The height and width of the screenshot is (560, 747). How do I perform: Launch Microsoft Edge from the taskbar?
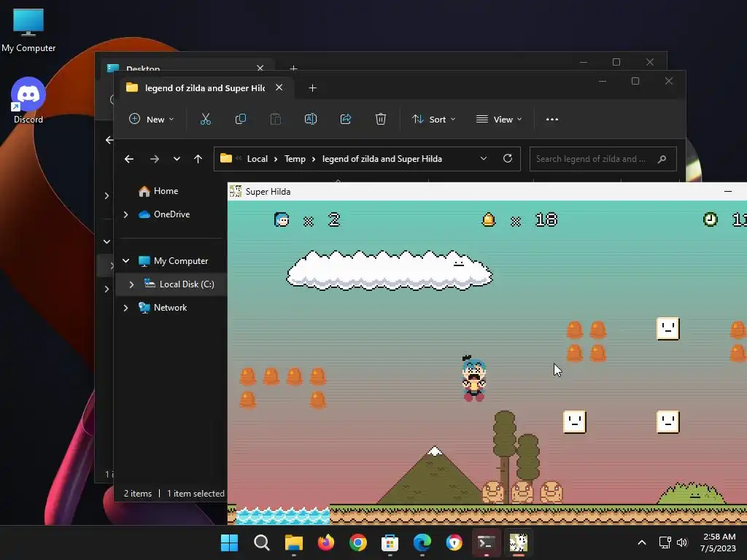(422, 542)
